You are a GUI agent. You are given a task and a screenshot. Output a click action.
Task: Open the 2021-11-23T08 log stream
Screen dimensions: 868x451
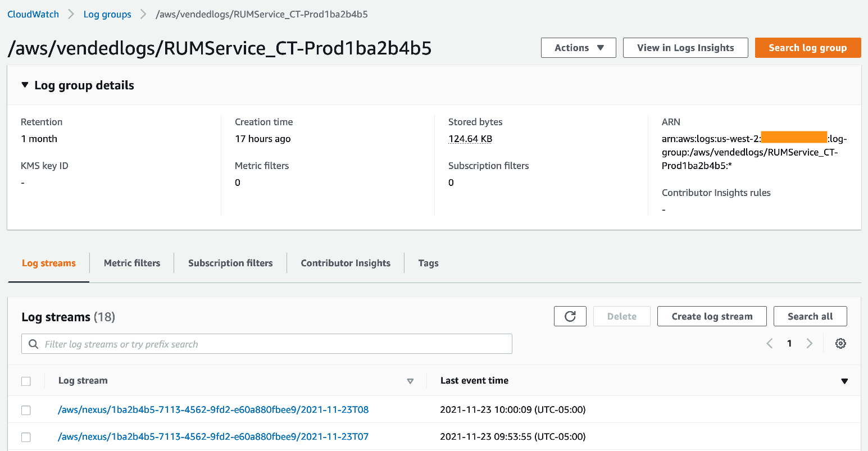click(213, 410)
